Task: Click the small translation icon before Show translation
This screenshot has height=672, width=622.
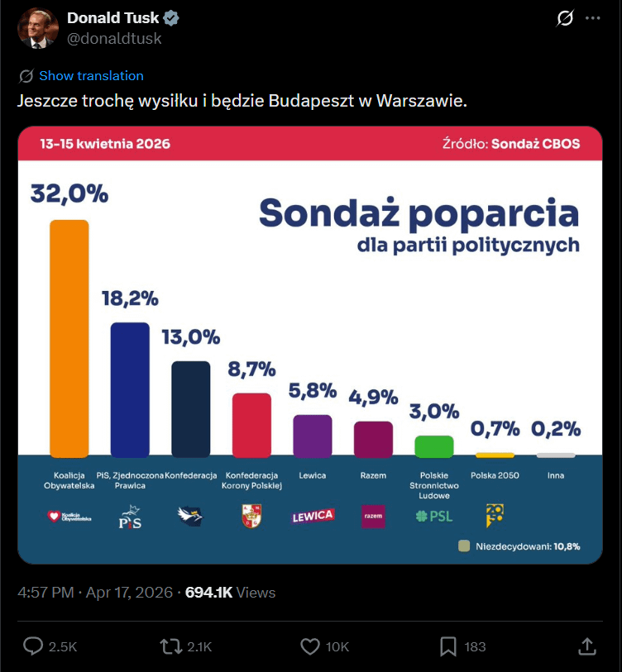Action: (x=26, y=75)
